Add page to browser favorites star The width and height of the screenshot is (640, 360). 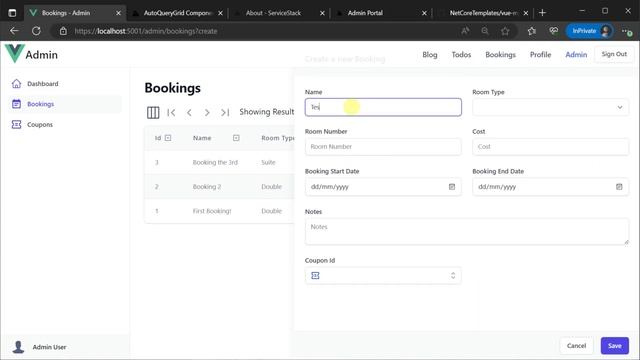tap(505, 31)
